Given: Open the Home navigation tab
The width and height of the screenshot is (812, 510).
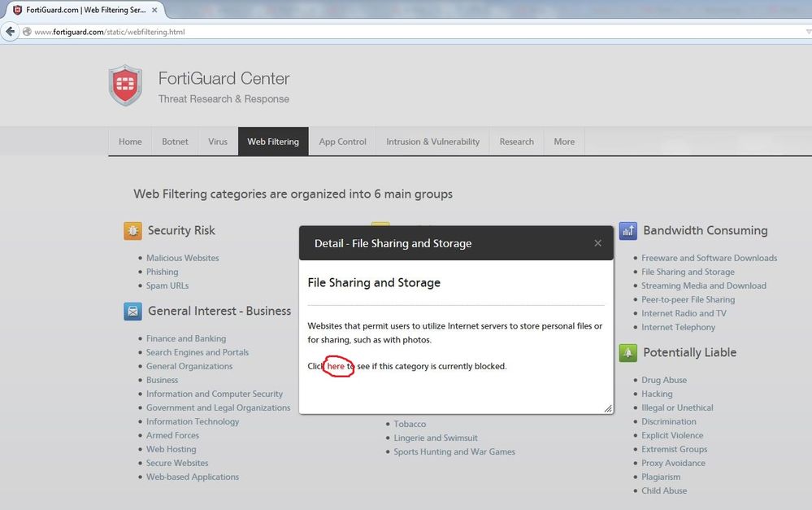Looking at the screenshot, I should click(130, 142).
